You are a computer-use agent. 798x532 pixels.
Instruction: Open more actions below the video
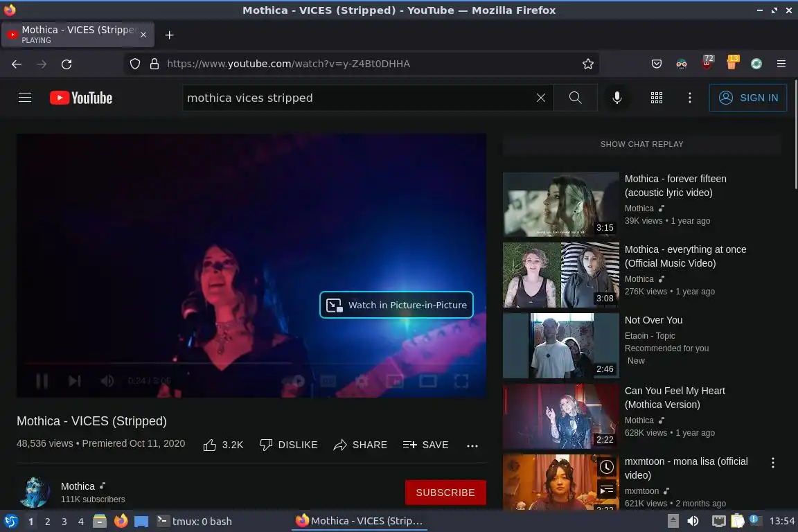click(472, 445)
